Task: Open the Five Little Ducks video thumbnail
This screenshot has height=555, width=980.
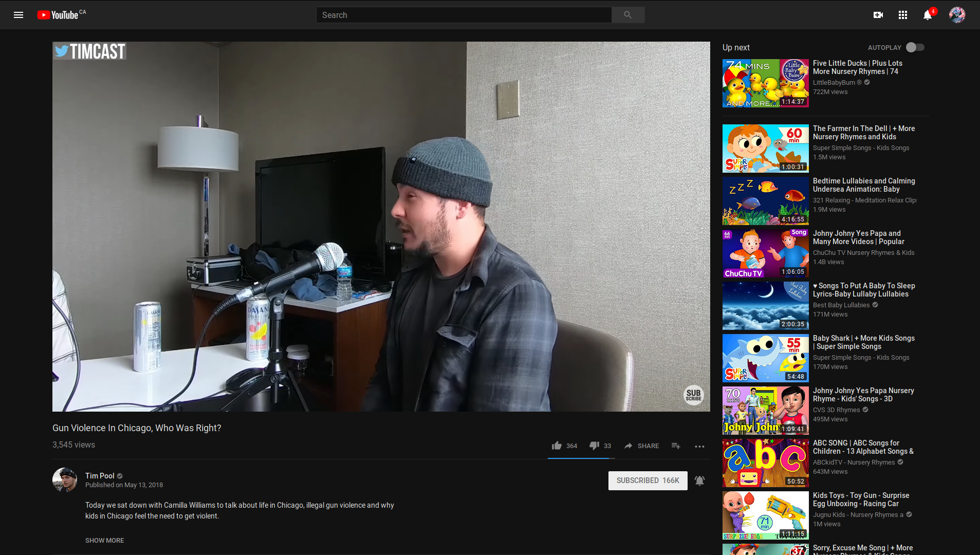Action: click(765, 83)
